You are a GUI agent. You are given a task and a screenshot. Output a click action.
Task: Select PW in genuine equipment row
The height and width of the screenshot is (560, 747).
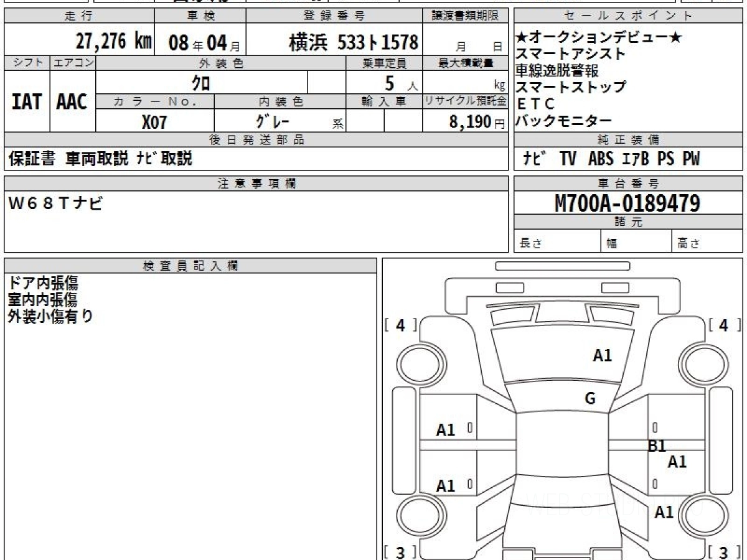tap(691, 159)
